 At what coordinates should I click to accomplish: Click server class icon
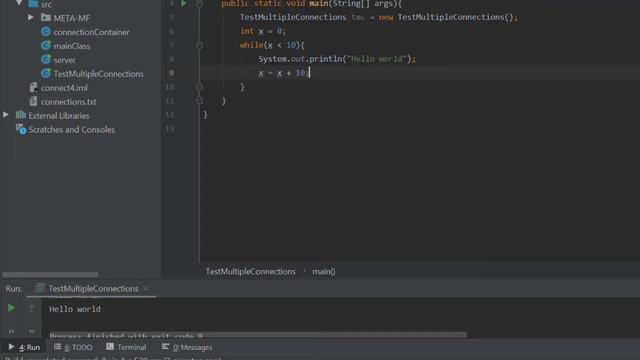(x=46, y=59)
